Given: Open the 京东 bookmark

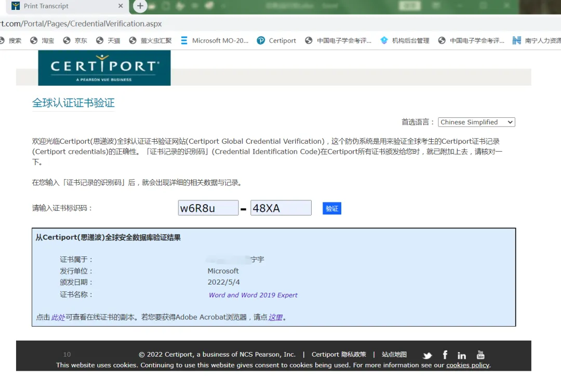Looking at the screenshot, I should (75, 40).
